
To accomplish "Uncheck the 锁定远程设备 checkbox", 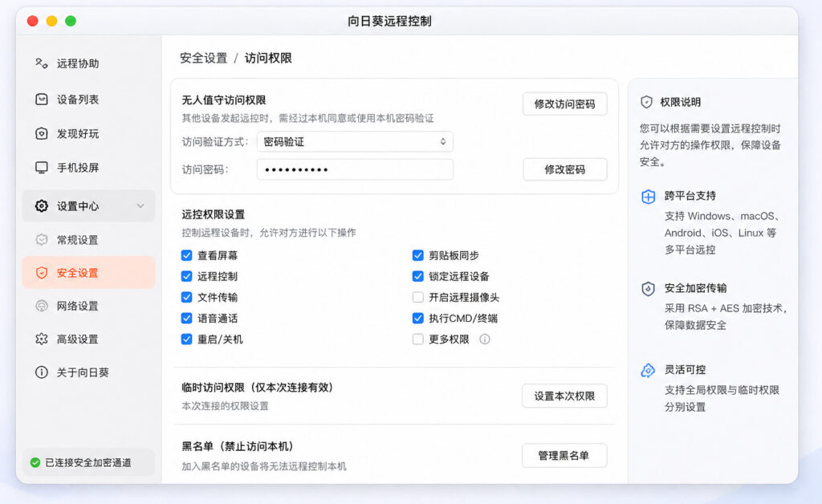I will (x=417, y=276).
